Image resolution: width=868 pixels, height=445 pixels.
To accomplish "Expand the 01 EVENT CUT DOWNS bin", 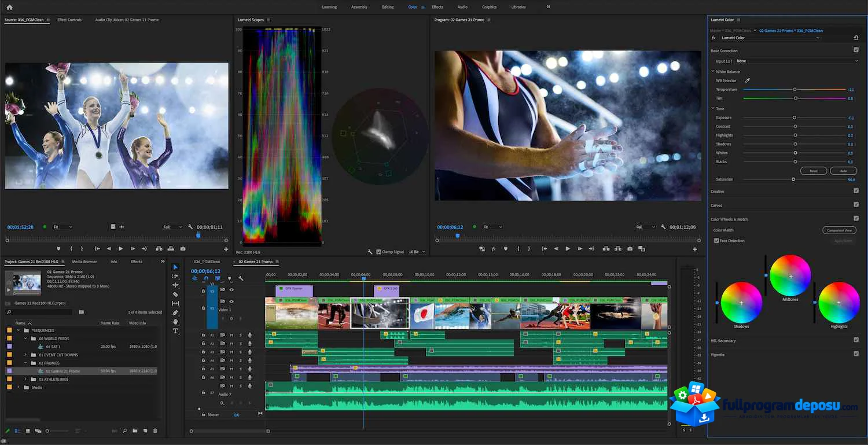I will point(25,355).
